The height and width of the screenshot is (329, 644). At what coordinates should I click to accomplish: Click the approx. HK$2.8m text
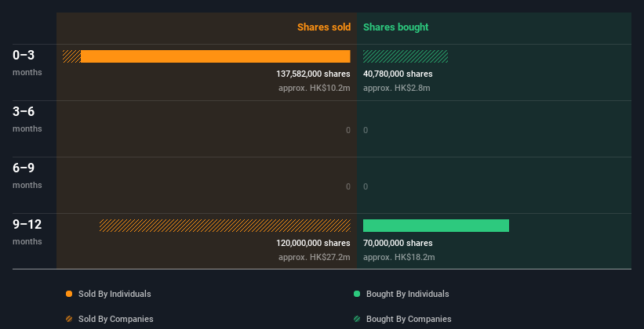click(x=397, y=88)
